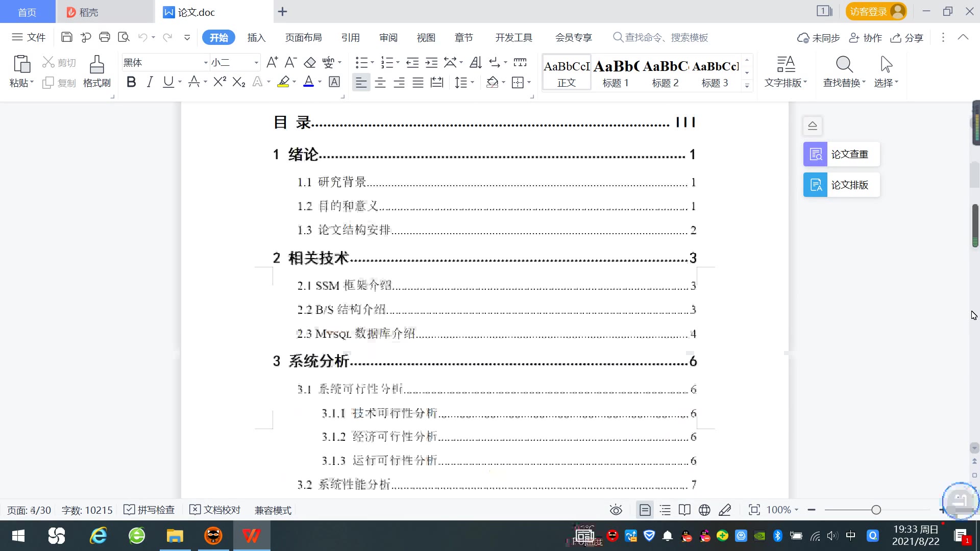
Task: Open the font size dropdown (小二)
Action: pos(256,63)
